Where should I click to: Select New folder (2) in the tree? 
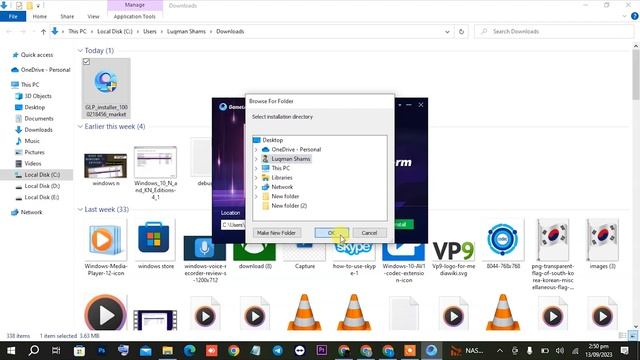coord(289,206)
